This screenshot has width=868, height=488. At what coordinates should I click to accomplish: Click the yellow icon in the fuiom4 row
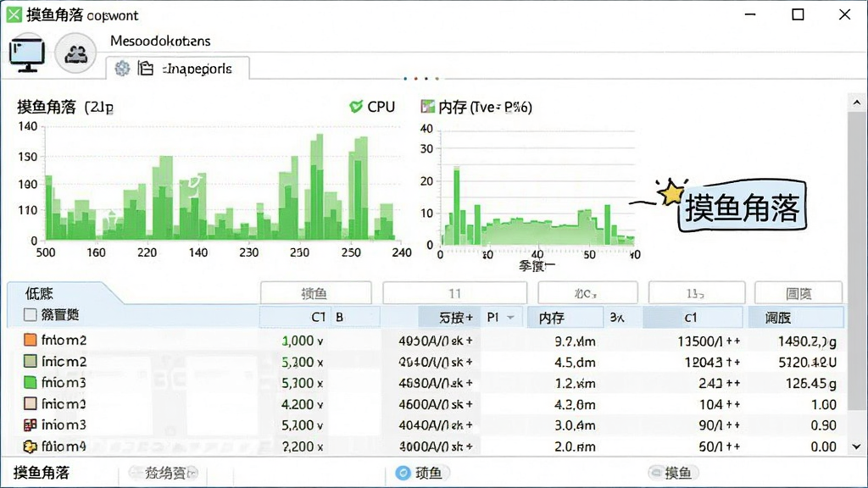point(30,446)
